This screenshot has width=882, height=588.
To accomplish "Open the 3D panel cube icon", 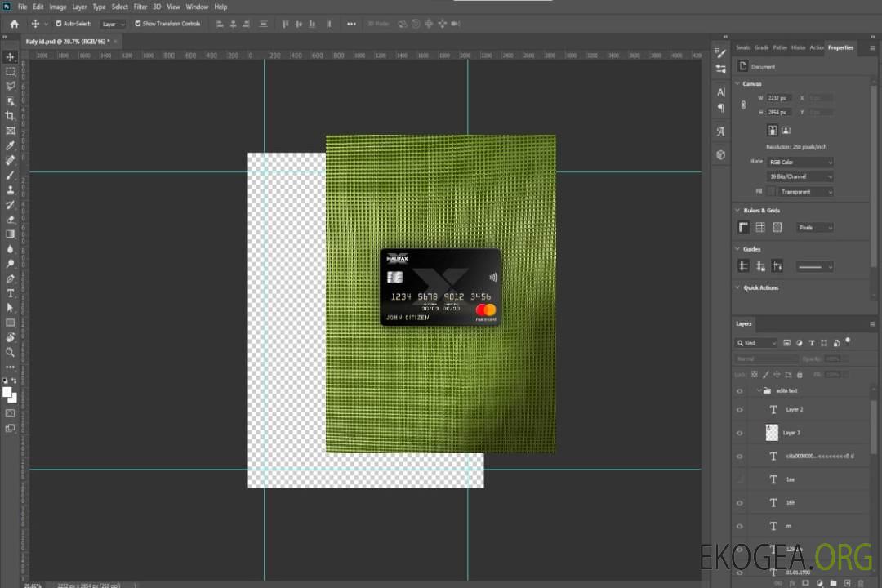I will tap(720, 154).
